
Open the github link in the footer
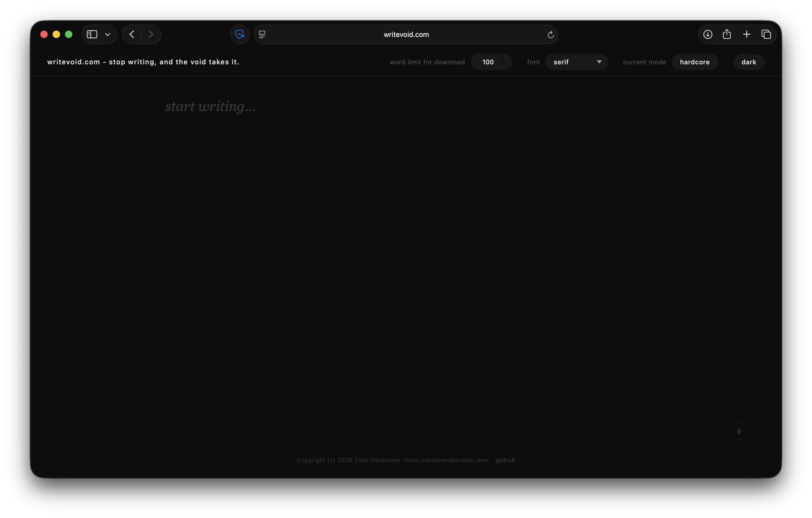tap(505, 460)
